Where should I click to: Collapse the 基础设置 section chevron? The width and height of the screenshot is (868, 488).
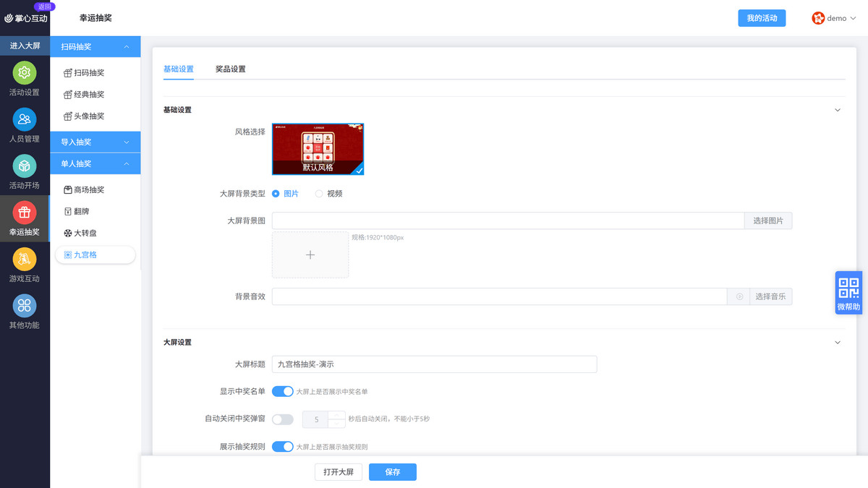(838, 110)
